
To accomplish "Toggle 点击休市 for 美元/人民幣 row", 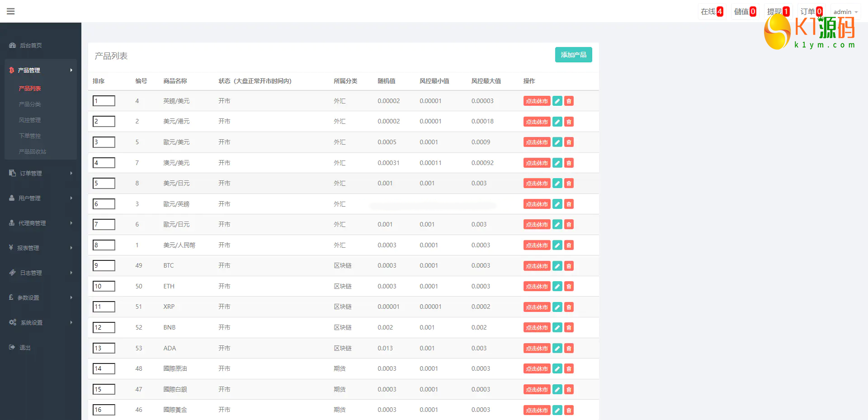I will click(x=537, y=245).
